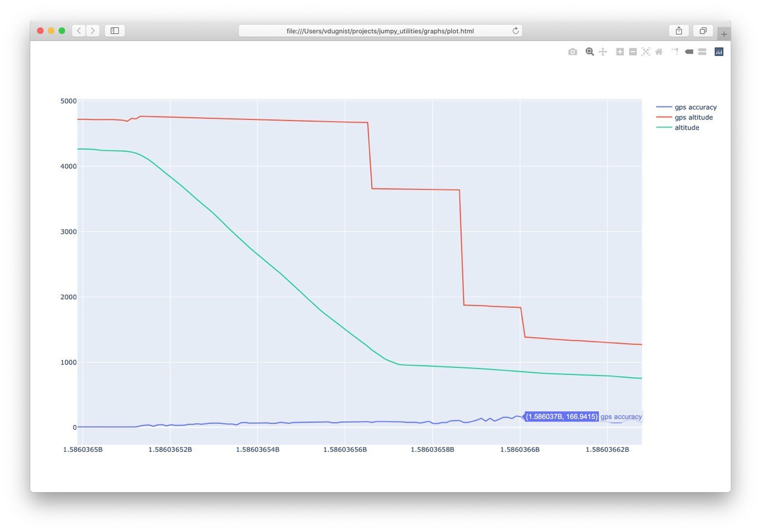Compare data on hover icon

point(702,52)
